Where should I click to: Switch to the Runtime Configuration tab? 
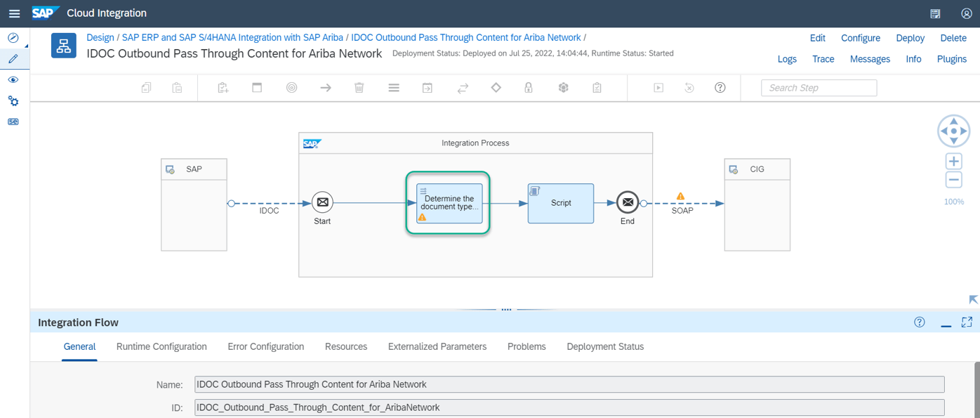(161, 346)
